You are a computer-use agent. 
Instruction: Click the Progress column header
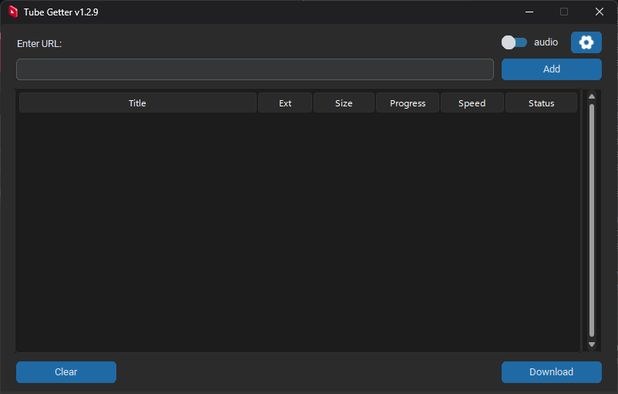(408, 103)
